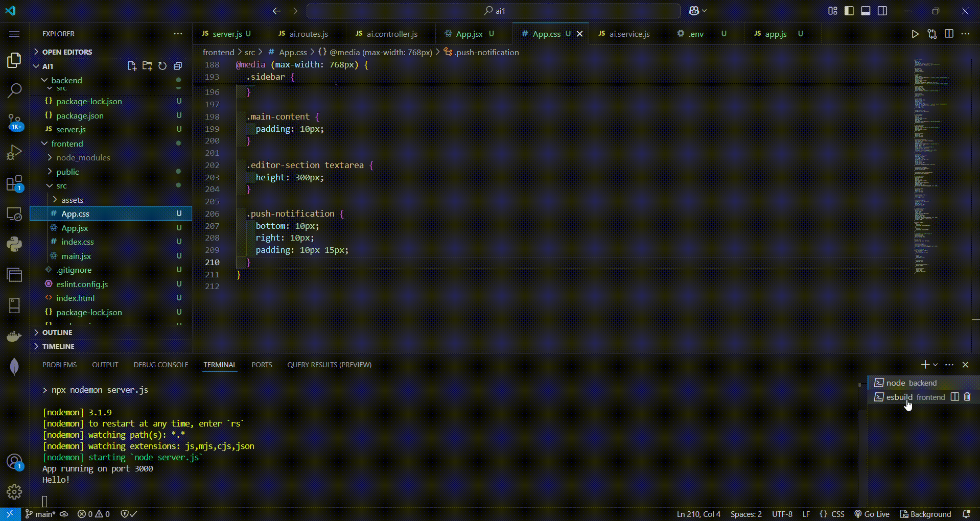
Task: Toggle the bottom panel visibility
Action: (x=866, y=11)
